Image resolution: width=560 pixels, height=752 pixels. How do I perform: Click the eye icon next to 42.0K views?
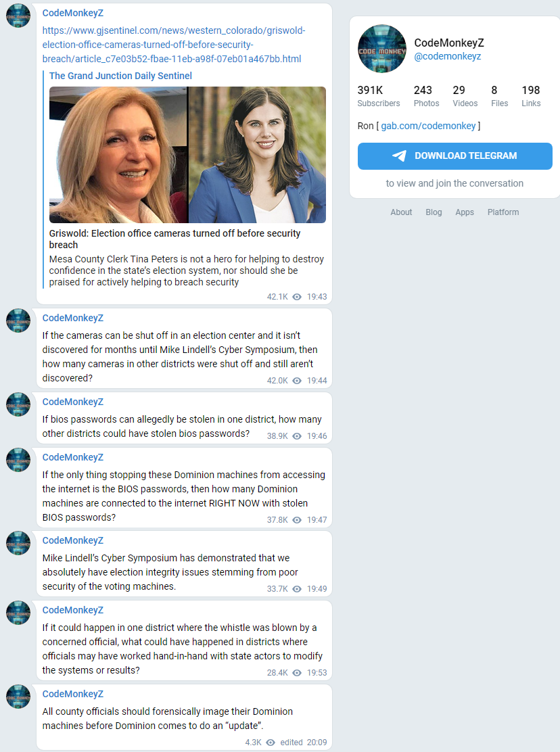298,381
